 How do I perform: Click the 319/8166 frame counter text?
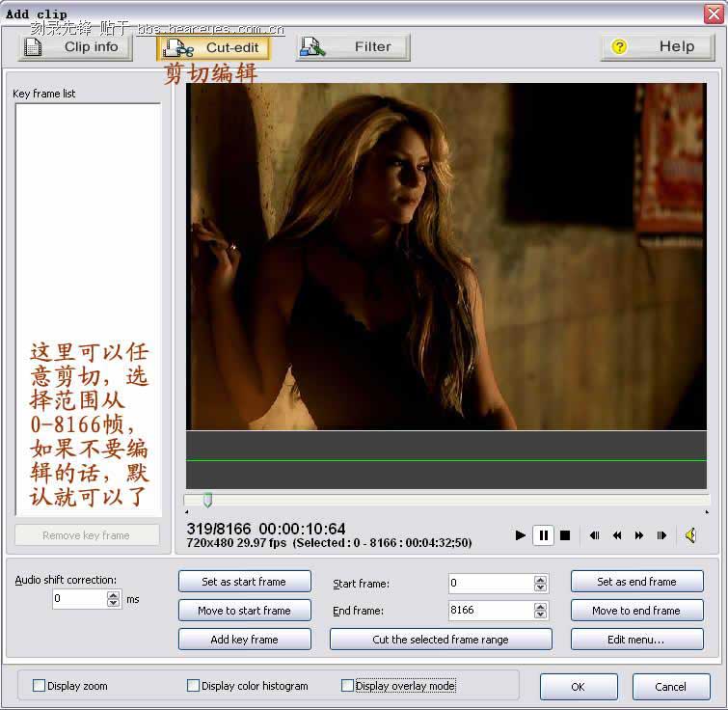[x=219, y=529]
